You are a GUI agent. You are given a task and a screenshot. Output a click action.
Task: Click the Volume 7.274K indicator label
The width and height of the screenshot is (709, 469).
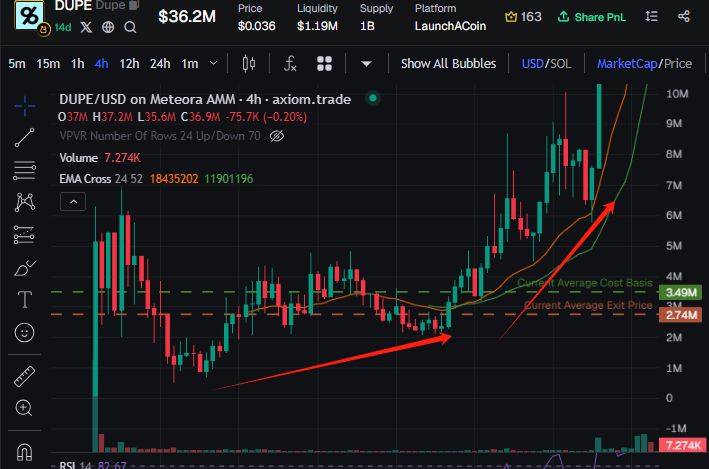coord(100,158)
